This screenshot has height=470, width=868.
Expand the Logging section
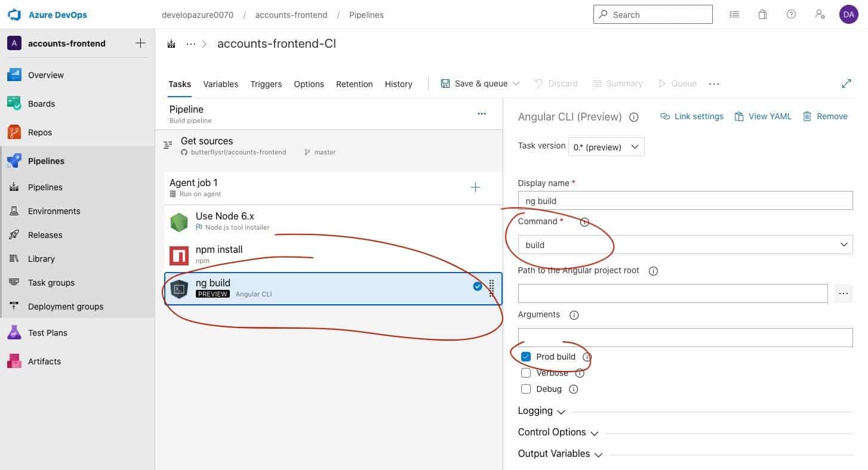pos(541,411)
